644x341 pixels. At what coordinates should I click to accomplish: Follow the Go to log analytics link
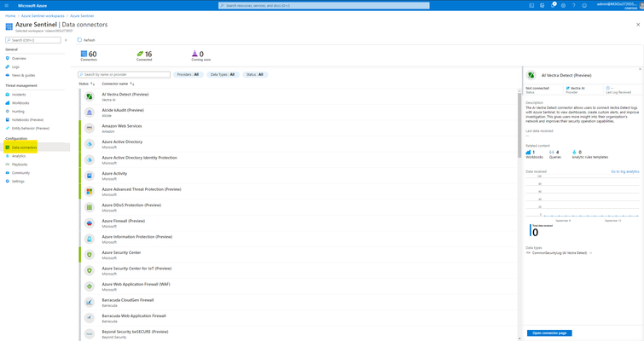624,171
